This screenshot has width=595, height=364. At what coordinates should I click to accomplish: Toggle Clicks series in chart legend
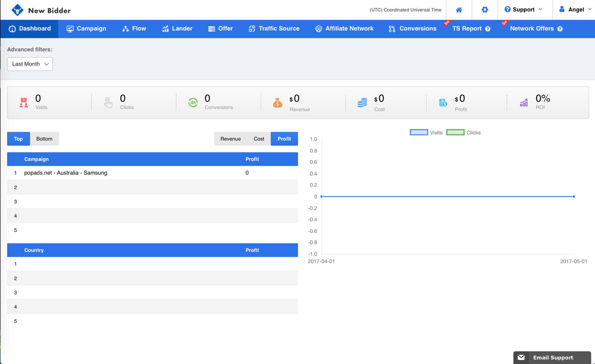pyautogui.click(x=463, y=132)
